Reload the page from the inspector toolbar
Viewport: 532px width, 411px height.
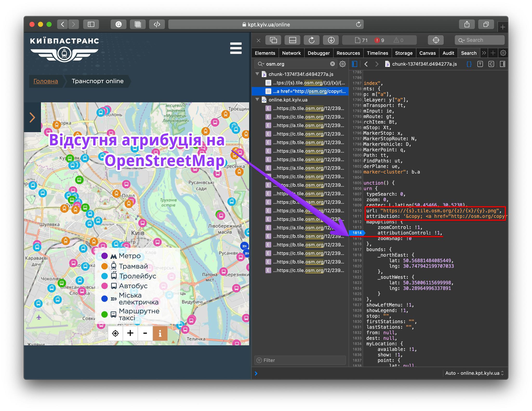(311, 40)
